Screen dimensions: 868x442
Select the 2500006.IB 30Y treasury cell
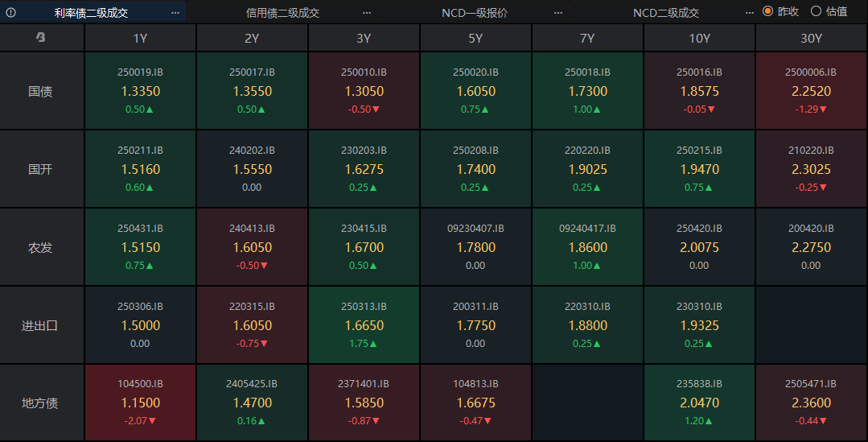coord(811,91)
